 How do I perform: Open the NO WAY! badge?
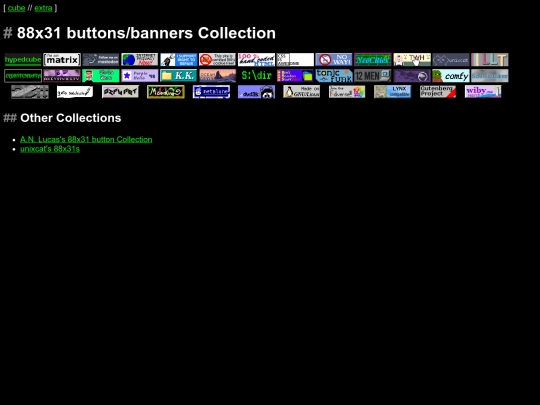pyautogui.click(x=334, y=60)
